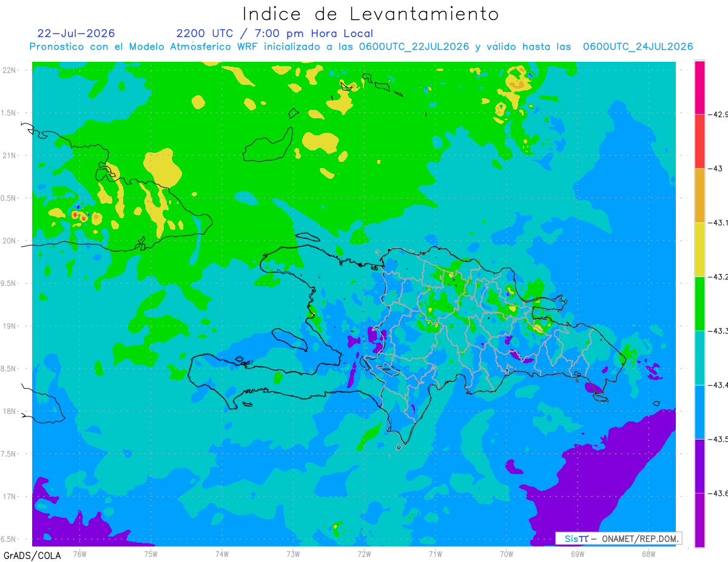The image size is (728, 562).
Task: Pick the yellow legend color segment
Action: click(x=699, y=249)
